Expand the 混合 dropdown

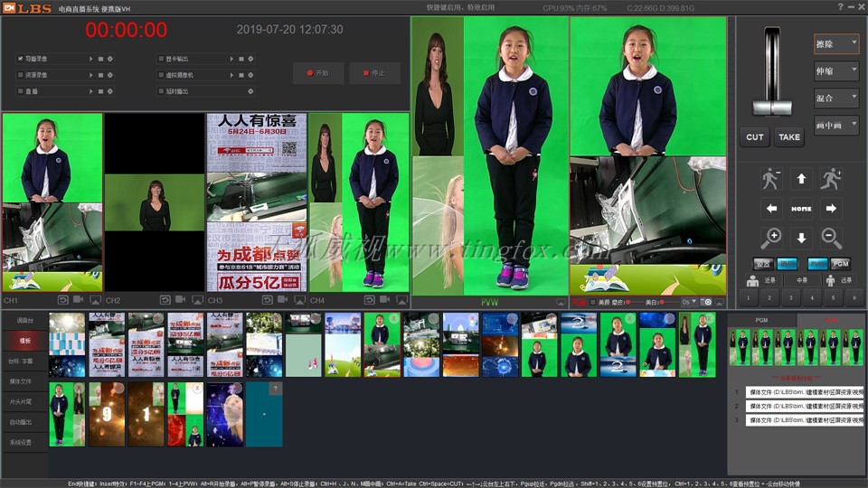point(836,98)
